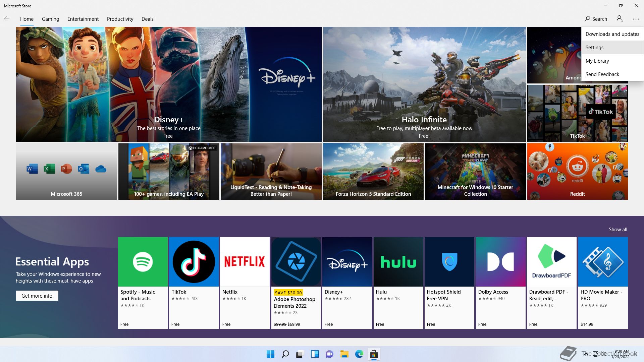Switch to the Home tab

pos(27,19)
